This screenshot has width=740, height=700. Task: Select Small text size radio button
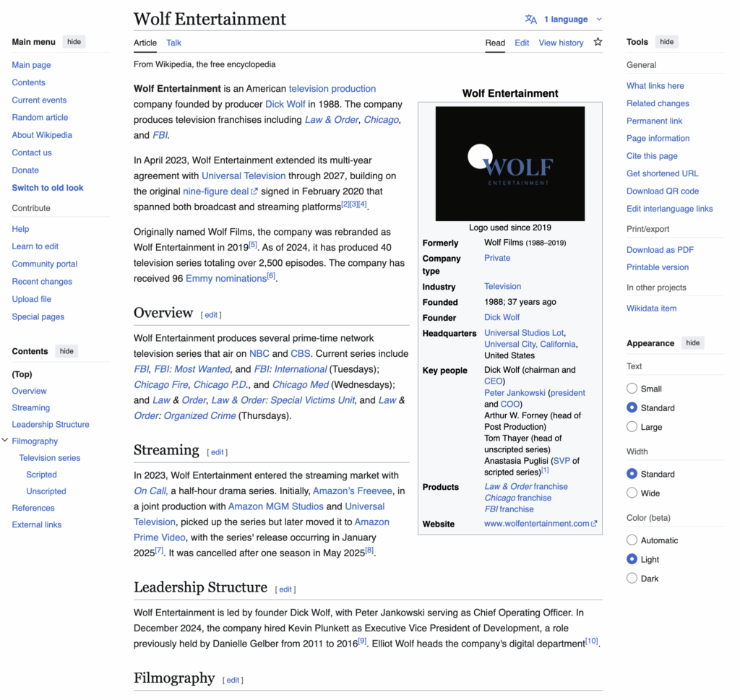(x=632, y=389)
